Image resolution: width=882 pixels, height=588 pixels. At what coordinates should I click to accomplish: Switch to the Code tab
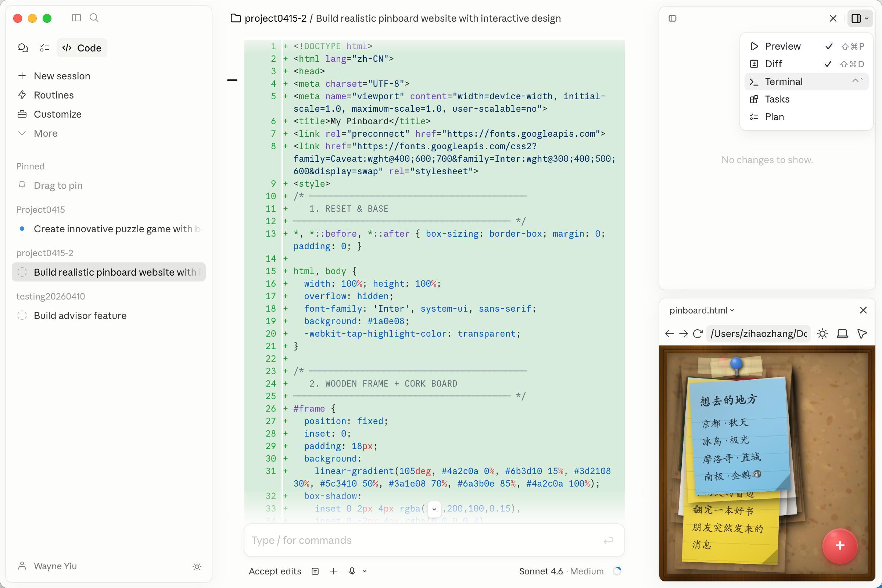82,48
